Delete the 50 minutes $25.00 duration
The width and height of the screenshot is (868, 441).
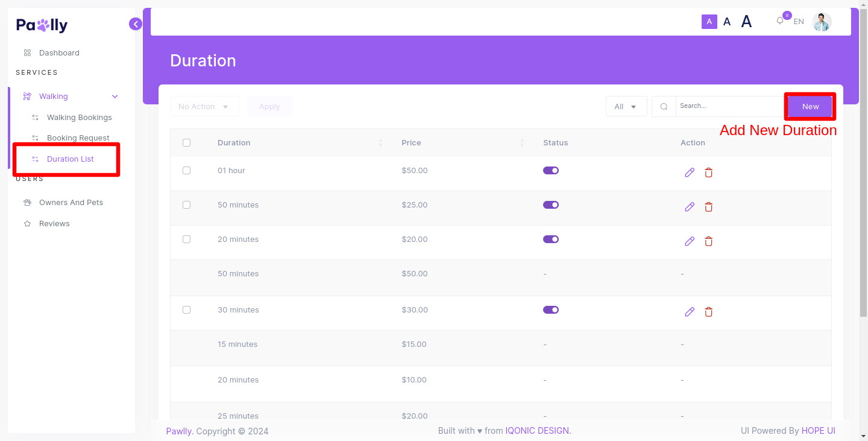point(709,207)
